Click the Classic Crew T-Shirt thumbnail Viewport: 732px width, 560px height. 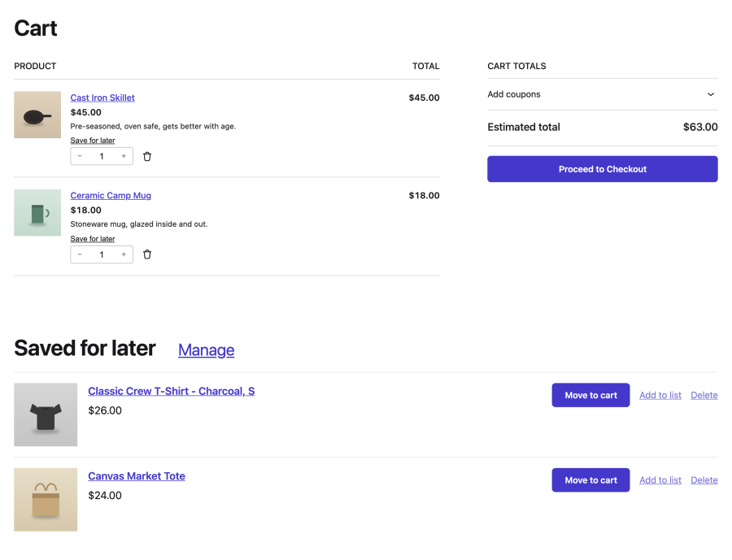click(46, 415)
